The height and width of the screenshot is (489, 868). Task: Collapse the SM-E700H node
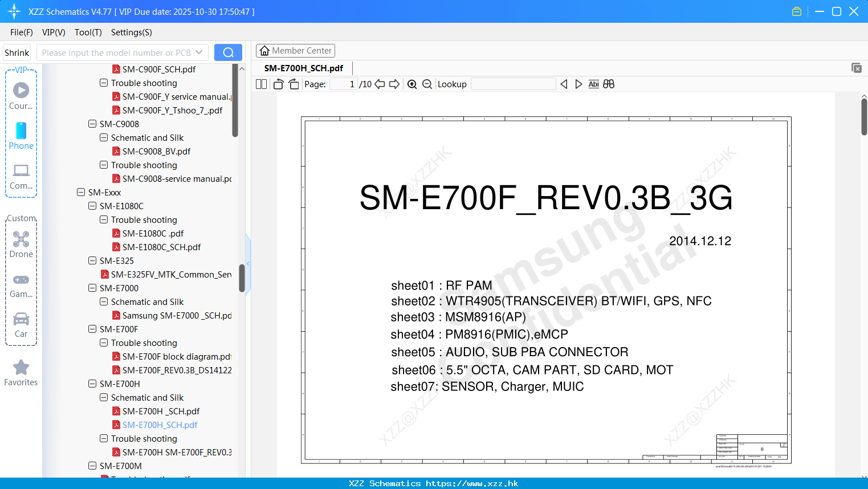click(x=92, y=384)
